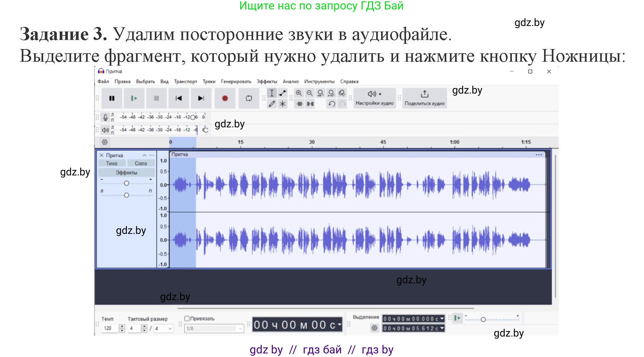Click the Zoom In magnifier icon
Image resolution: width=644 pixels, height=357 pixels.
(x=299, y=93)
